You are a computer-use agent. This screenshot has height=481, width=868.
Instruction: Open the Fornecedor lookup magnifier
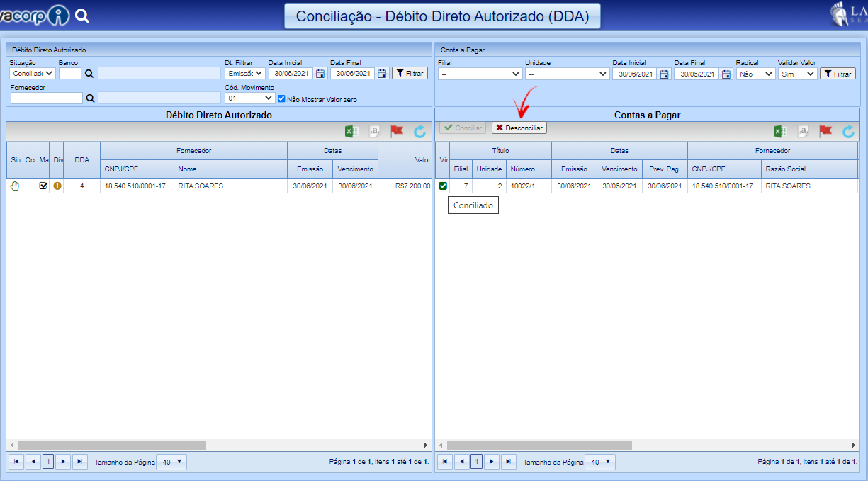point(90,98)
